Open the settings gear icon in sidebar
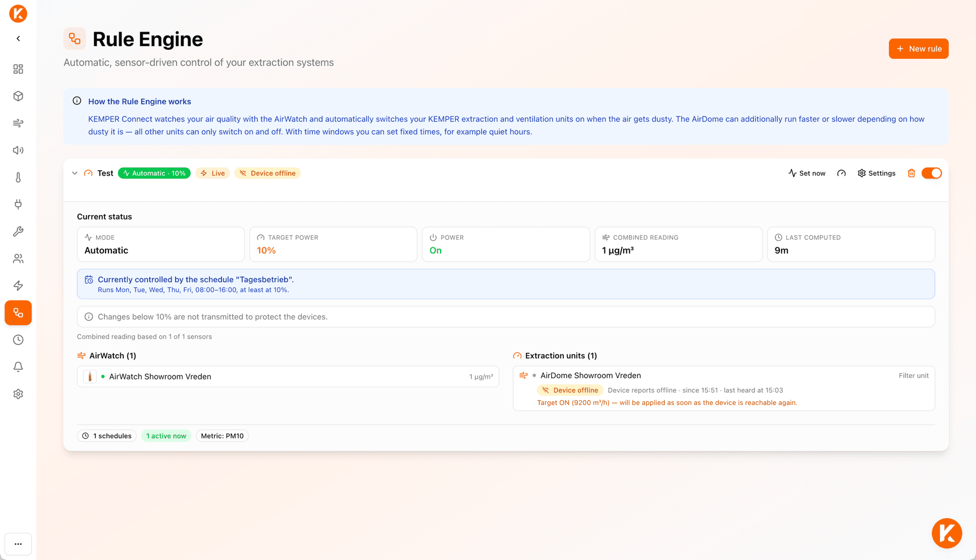The height and width of the screenshot is (560, 976). pos(18,394)
